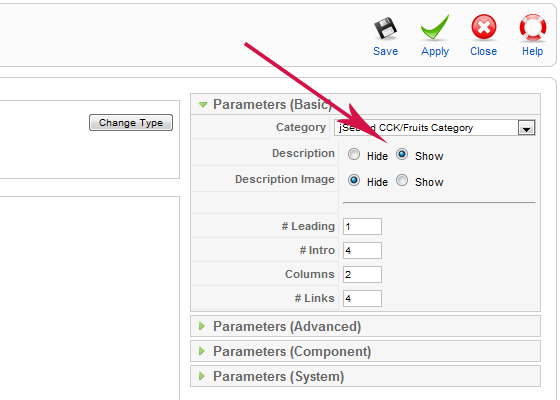
Task: Open the Category dropdown arrow
Action: point(526,128)
